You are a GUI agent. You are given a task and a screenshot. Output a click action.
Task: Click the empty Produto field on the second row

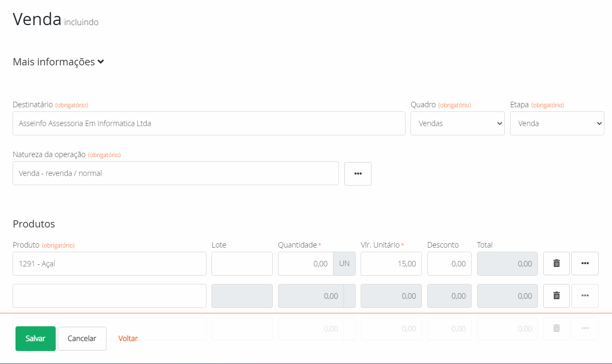[x=109, y=296]
